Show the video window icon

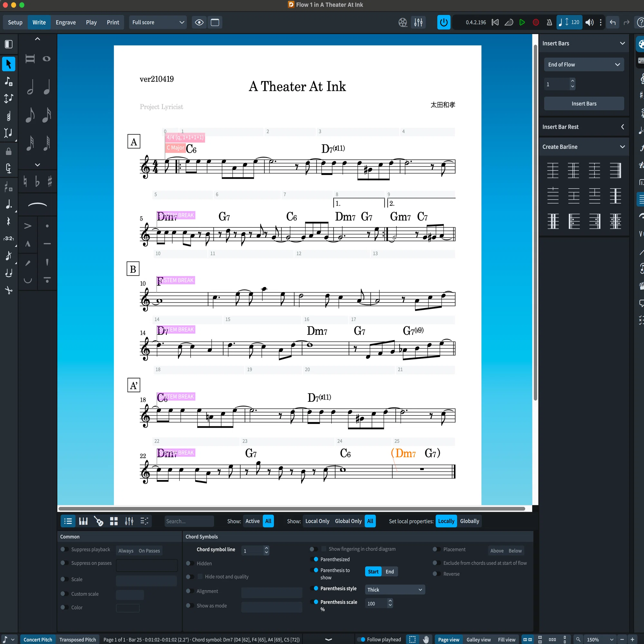click(403, 22)
